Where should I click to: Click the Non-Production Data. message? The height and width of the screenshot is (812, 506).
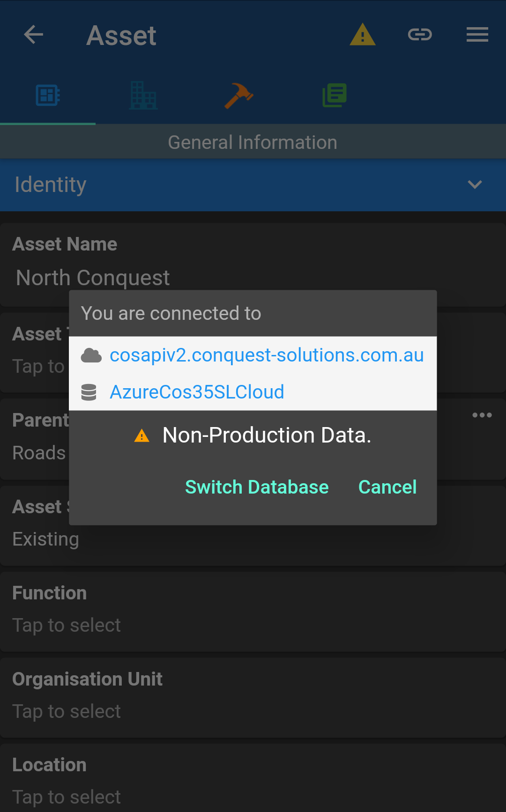(267, 436)
